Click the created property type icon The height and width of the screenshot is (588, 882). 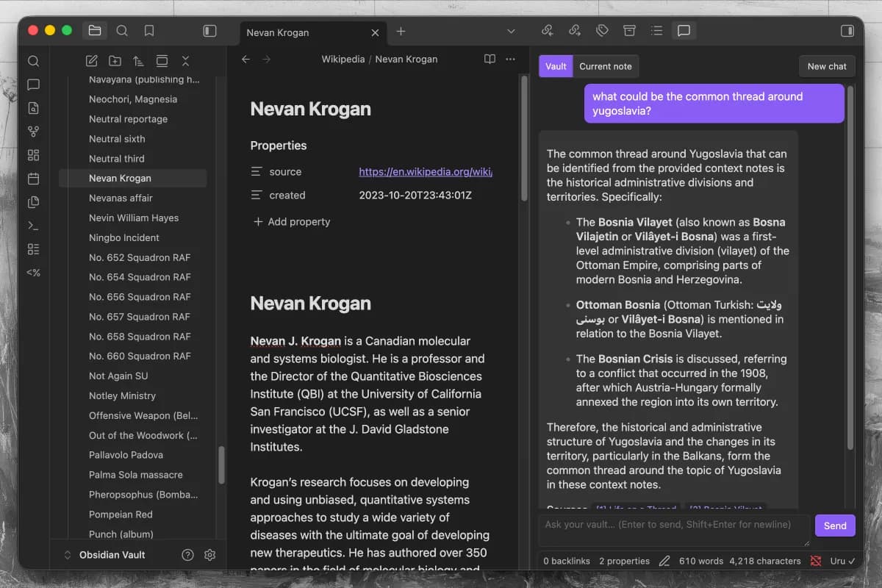point(257,196)
